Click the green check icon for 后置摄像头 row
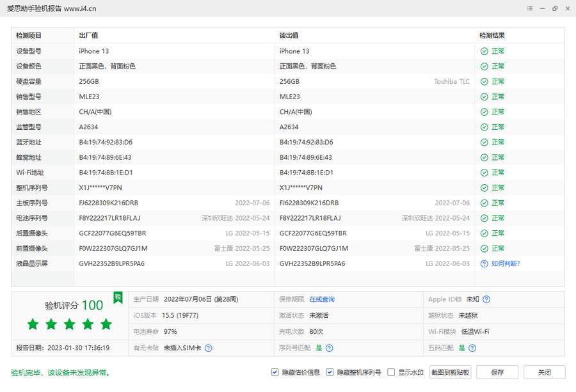The height and width of the screenshot is (392, 576). coord(484,233)
